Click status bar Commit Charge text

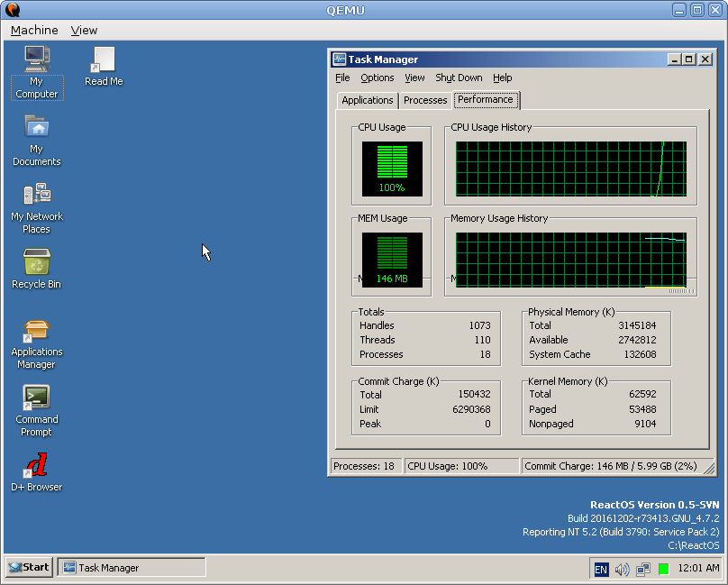pos(611,466)
